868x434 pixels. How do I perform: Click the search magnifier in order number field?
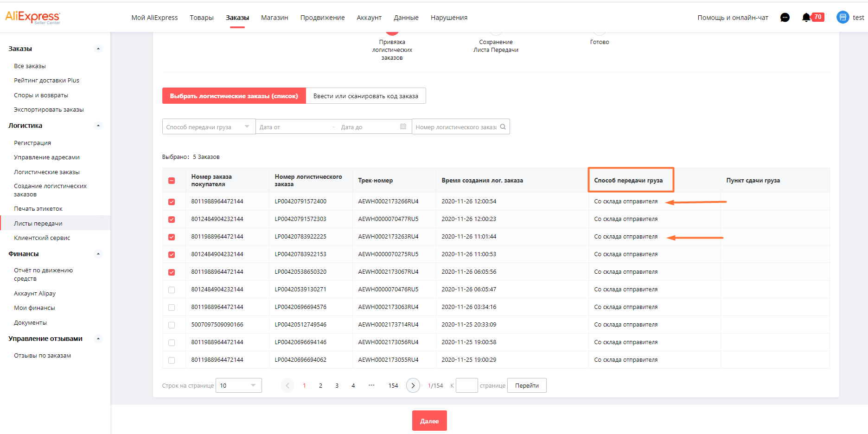(503, 126)
